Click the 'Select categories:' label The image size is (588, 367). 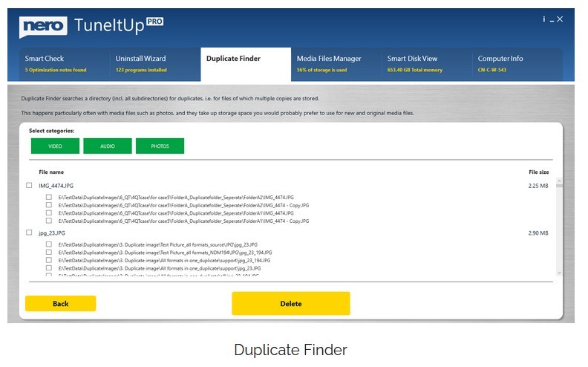(x=51, y=131)
